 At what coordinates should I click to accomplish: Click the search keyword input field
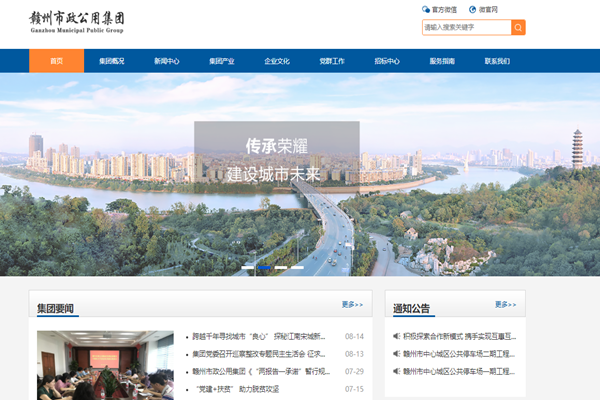466,27
